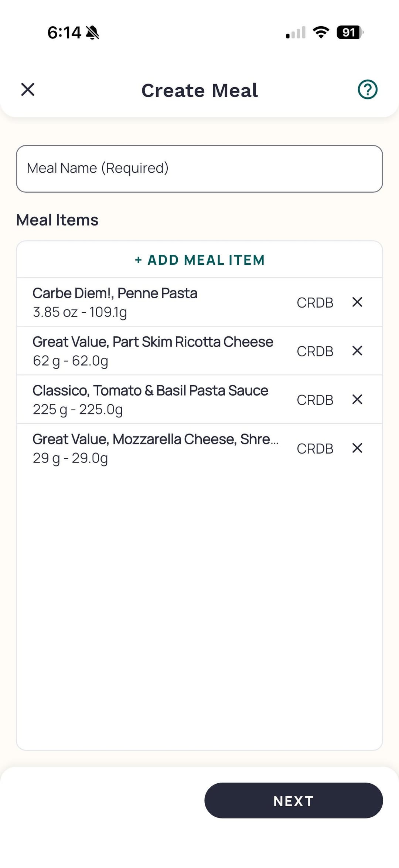Viewport: 399px width, 868px height.
Task: Tap the Meal Name input field
Action: 199,169
